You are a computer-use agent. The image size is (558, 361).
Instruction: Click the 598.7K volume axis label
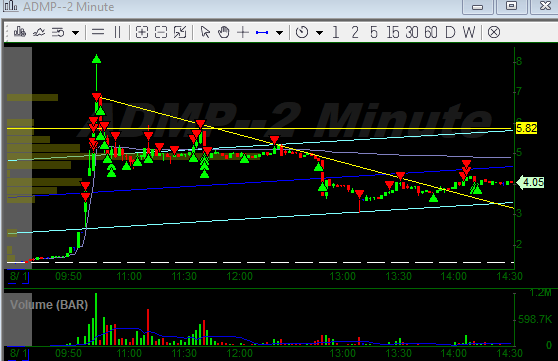click(535, 319)
